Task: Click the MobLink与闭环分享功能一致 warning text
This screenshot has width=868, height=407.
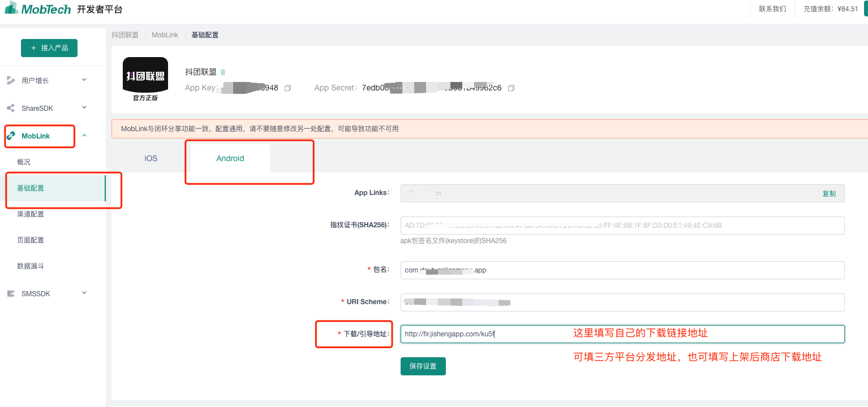Action: tap(260, 129)
